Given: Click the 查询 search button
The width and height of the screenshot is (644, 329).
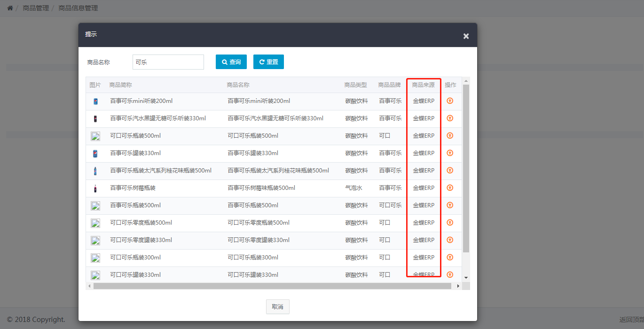Looking at the screenshot, I should (231, 62).
